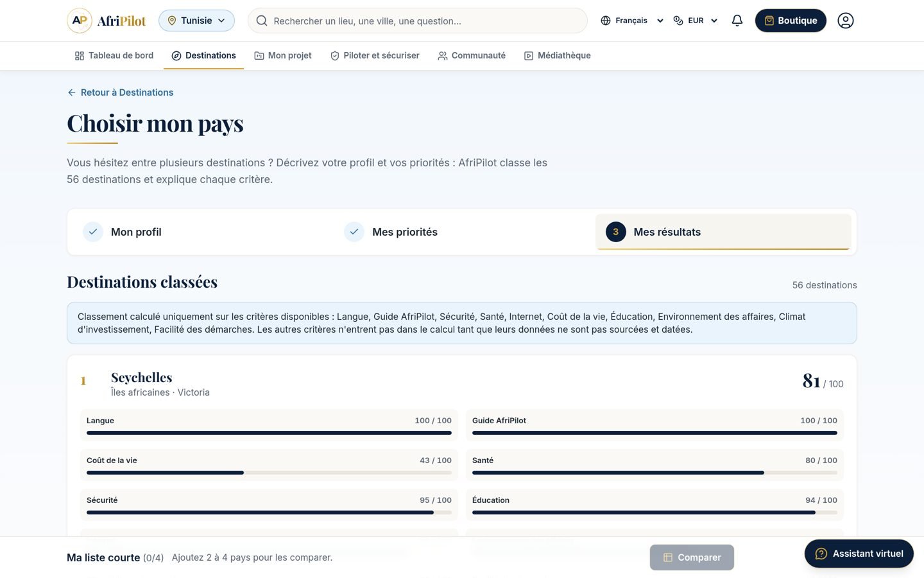Switch to the Mon projet tab
924x578 pixels.
(283, 56)
